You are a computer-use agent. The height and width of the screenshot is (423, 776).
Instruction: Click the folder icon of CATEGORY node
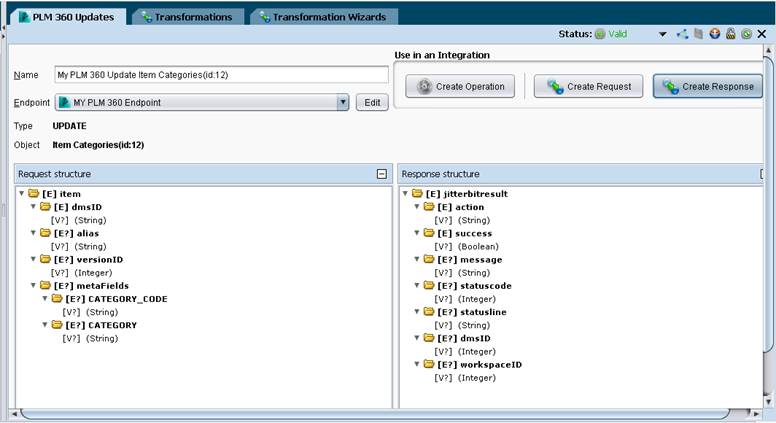pyautogui.click(x=57, y=325)
